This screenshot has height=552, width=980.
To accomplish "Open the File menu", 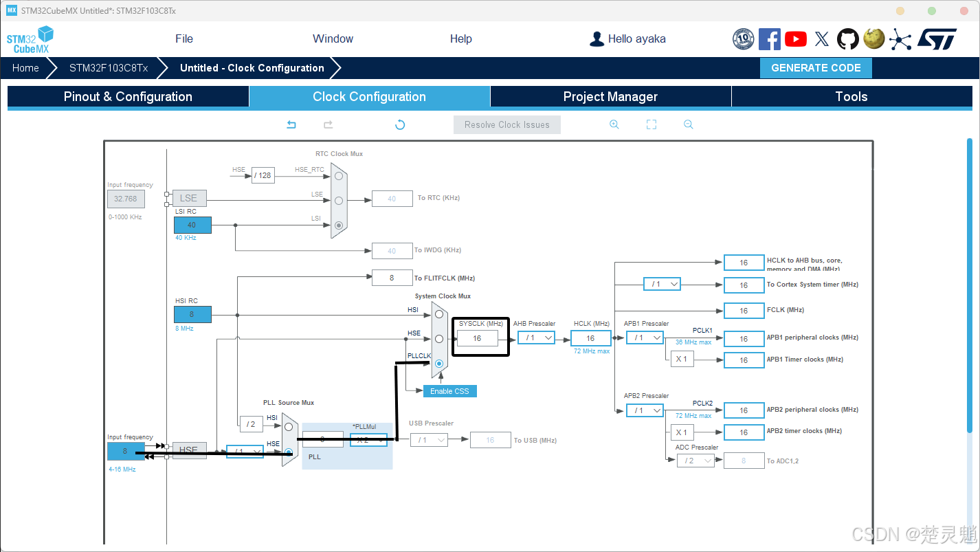I will tap(184, 38).
